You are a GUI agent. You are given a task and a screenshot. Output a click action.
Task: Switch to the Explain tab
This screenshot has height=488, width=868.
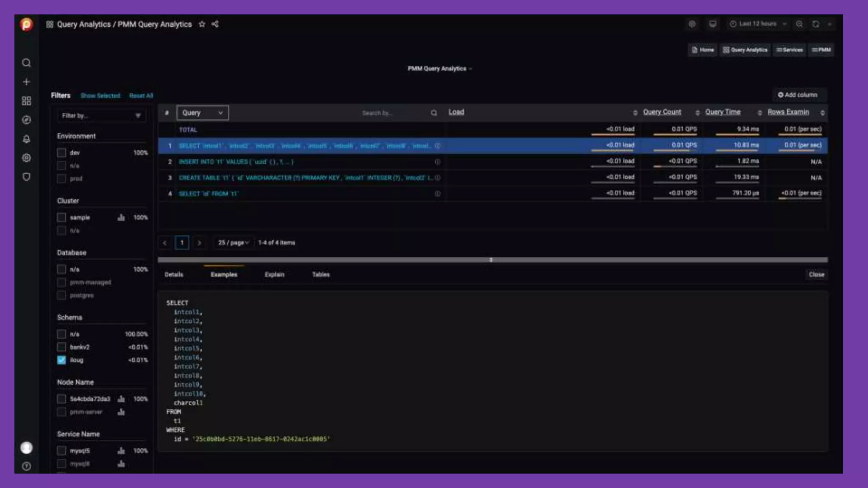tap(274, 274)
